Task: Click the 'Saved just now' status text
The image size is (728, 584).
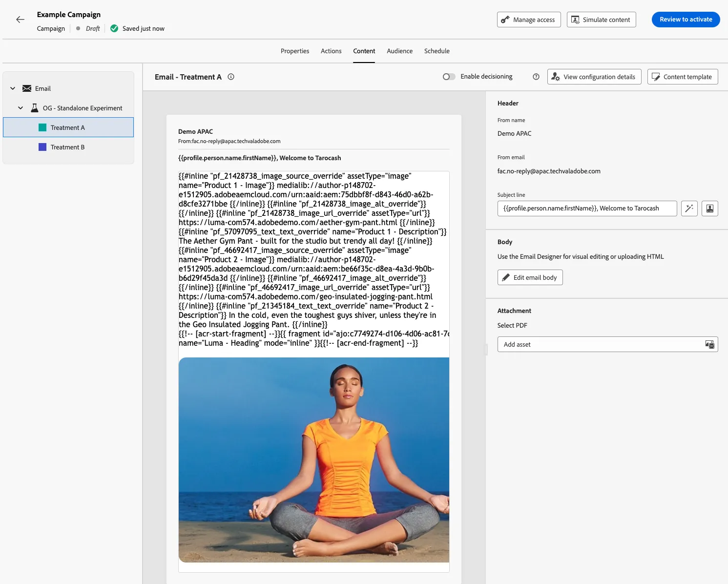Action: coord(144,28)
